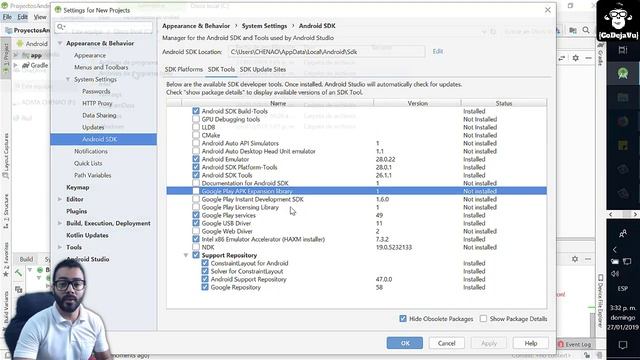Click the gear icon in right tool window
This screenshot has height=360, width=640.
576,58
